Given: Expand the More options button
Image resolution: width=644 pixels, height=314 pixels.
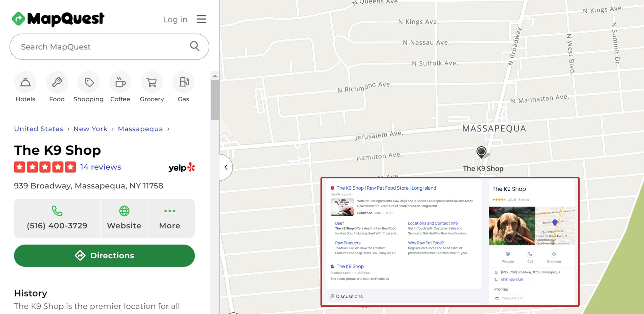Looking at the screenshot, I should tap(170, 218).
